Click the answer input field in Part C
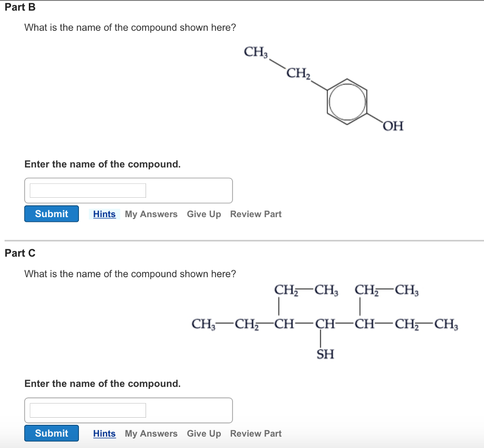This screenshot has width=484, height=448. click(x=87, y=410)
